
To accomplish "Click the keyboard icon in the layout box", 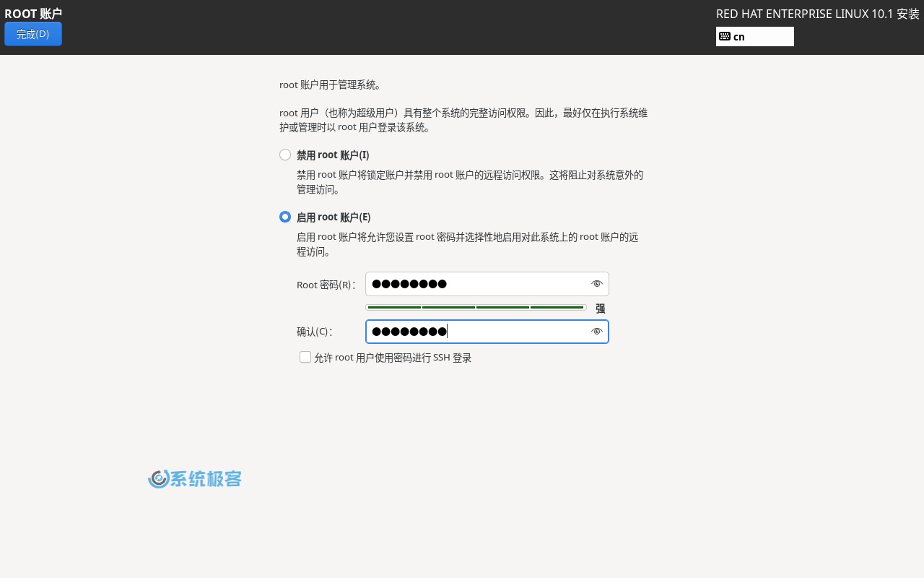I will coord(725,36).
